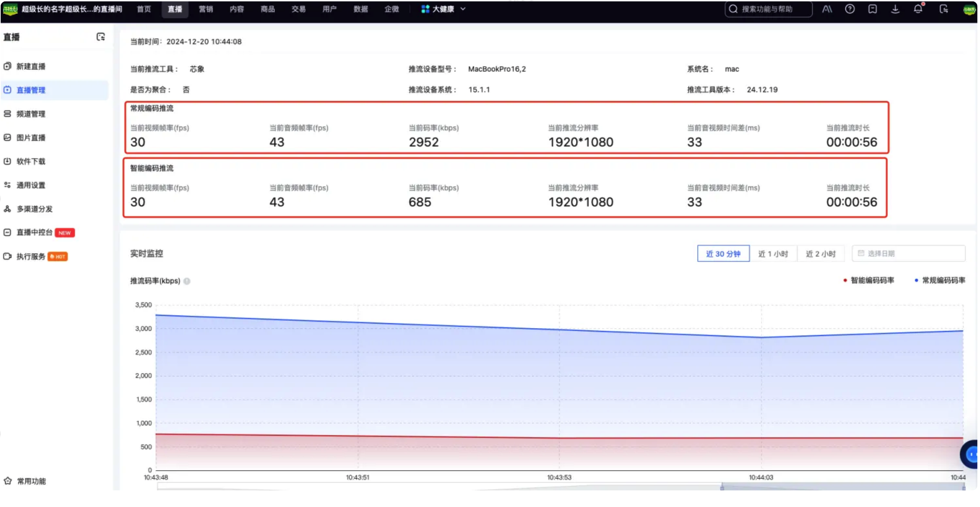The width and height of the screenshot is (980, 507).
Task: Open the 首页 top menu
Action: click(144, 9)
